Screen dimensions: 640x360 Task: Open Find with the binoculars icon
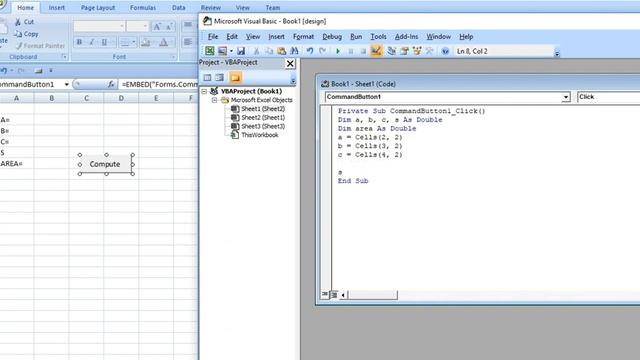(294, 51)
